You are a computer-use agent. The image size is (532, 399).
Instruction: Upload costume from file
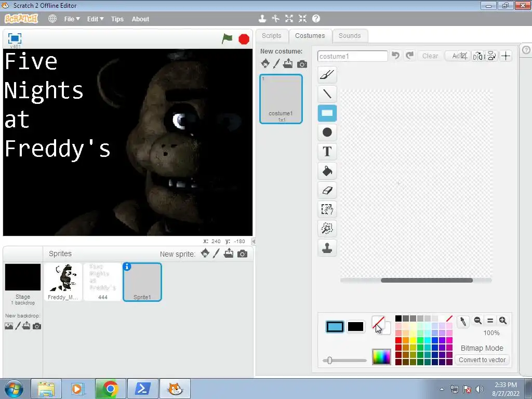(288, 63)
